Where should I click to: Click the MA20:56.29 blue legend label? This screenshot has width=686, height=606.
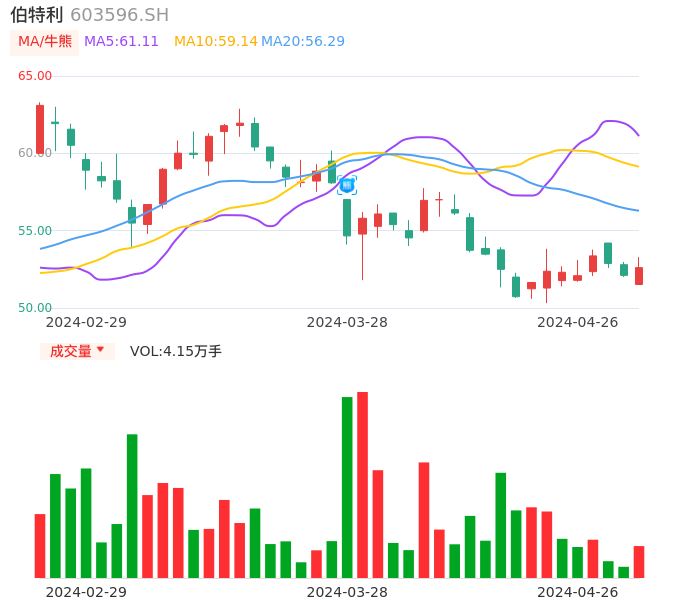[303, 42]
